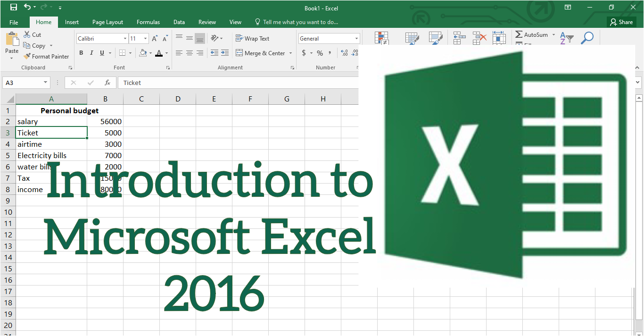This screenshot has width=644, height=336.
Task: Toggle Italic formatting
Action: 91,53
